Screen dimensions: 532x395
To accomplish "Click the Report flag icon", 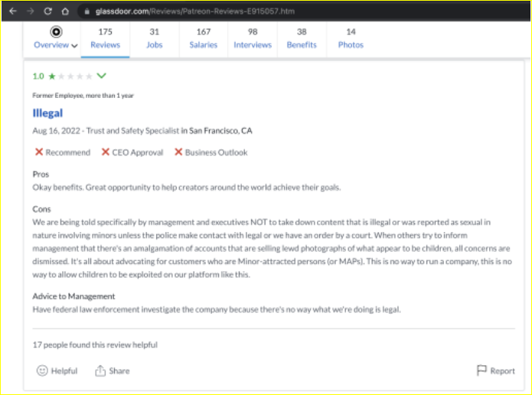I will 481,371.
